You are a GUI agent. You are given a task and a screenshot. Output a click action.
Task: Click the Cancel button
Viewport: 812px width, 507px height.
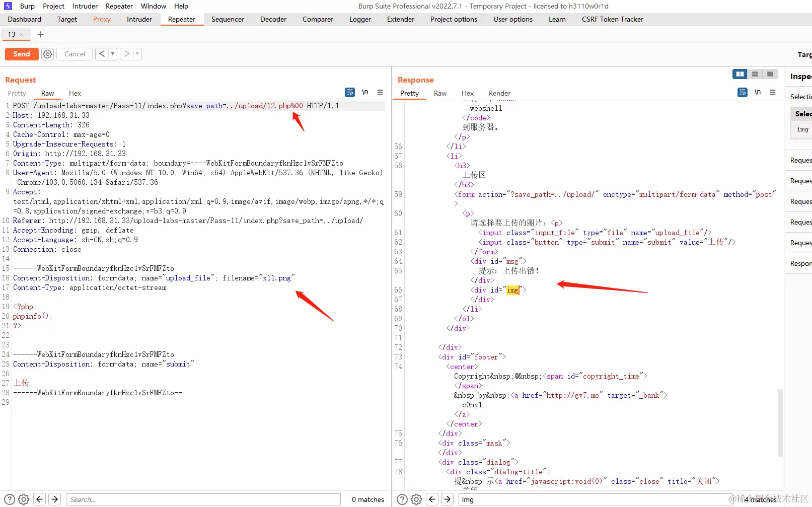click(x=75, y=54)
